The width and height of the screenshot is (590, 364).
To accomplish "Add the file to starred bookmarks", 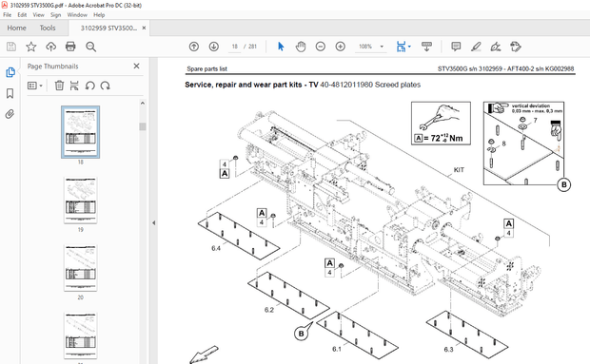I will 30,47.
